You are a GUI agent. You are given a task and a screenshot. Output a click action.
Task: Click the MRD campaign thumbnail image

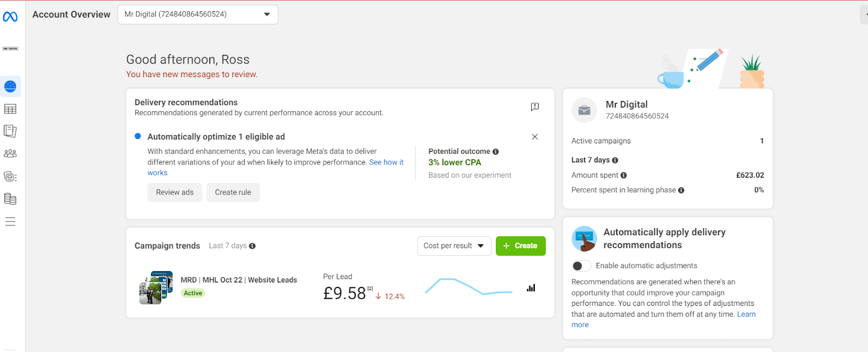(156, 287)
